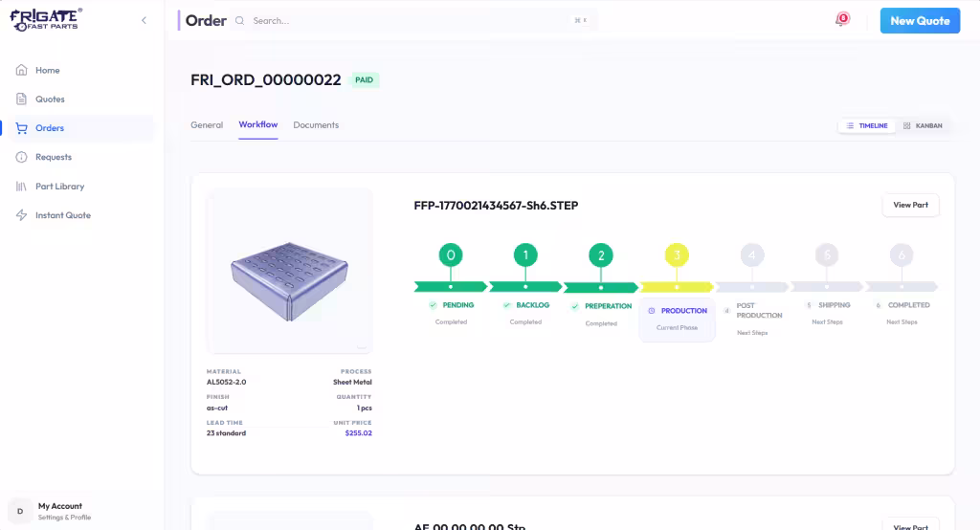Viewport: 980px width, 530px height.
Task: Click the AF 00.00.00.00 Stp part title
Action: pos(469,527)
